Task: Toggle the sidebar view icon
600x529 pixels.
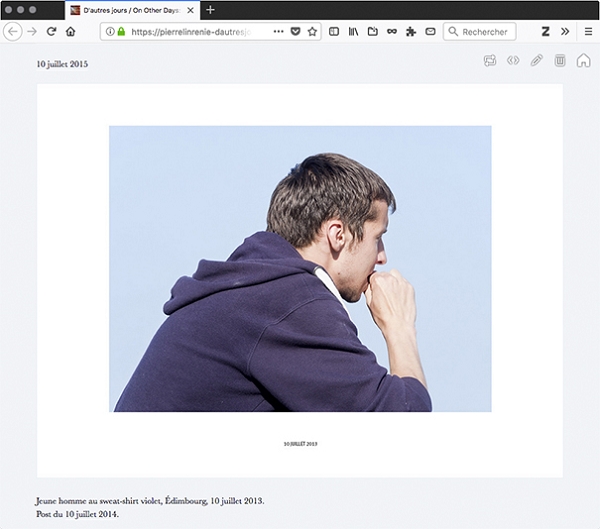Action: click(x=334, y=32)
